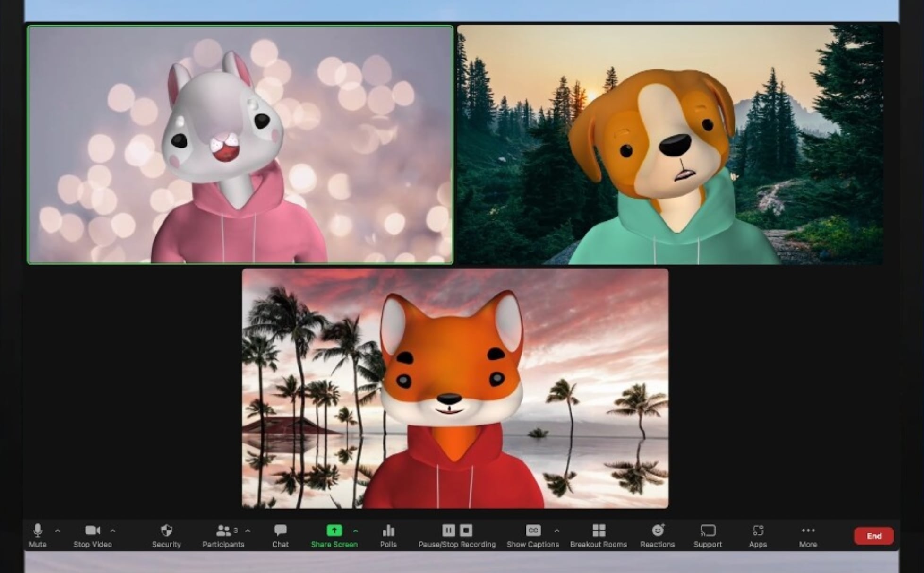Viewport: 924px width, 573px height.
Task: Open Polls
Action: pyautogui.click(x=388, y=531)
